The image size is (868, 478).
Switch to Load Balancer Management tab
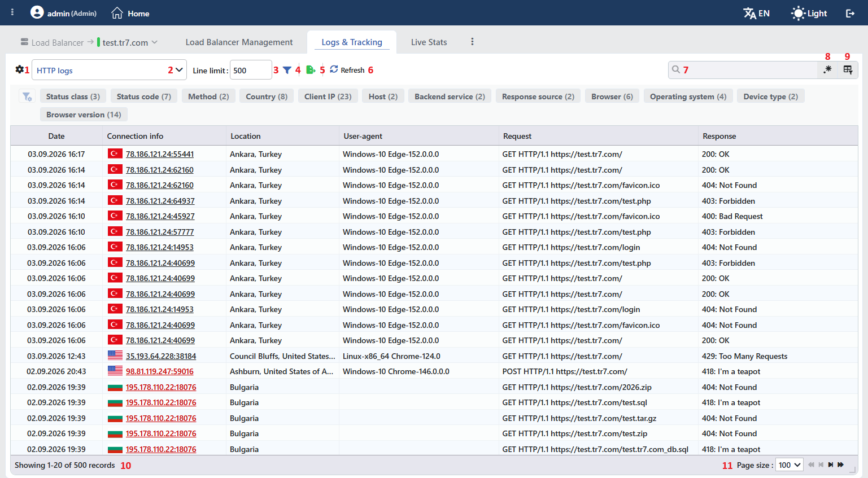(239, 42)
